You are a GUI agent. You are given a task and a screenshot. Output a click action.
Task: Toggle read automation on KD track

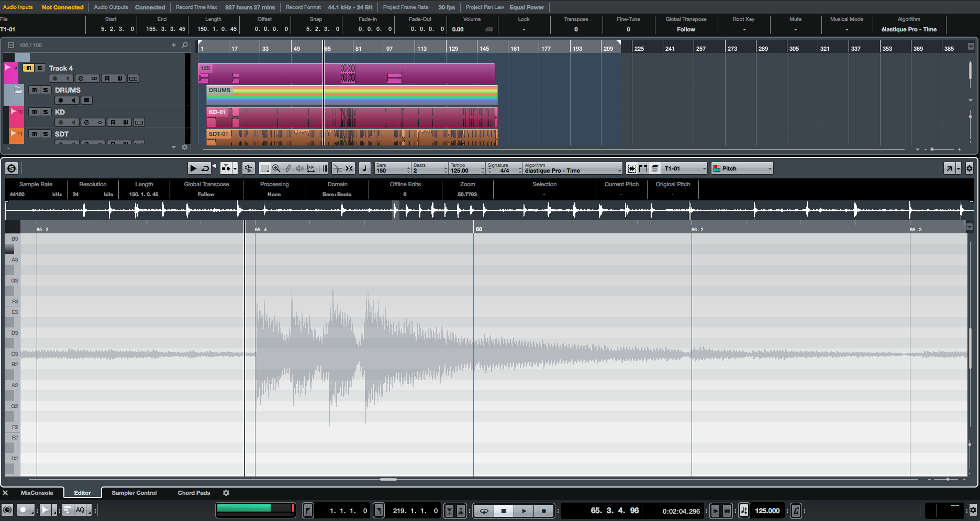(113, 122)
